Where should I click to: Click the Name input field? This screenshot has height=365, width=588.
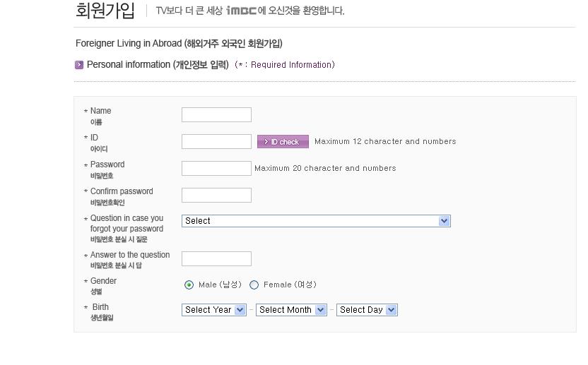tap(216, 114)
